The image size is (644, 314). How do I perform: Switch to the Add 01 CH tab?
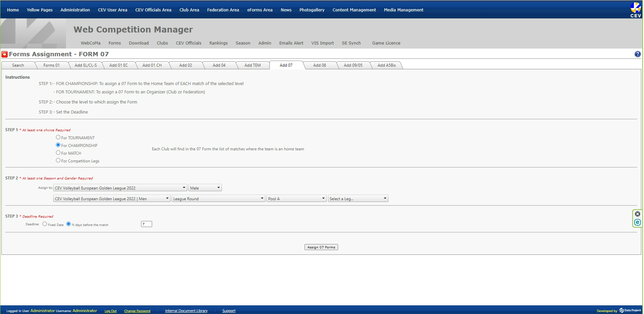pos(152,65)
